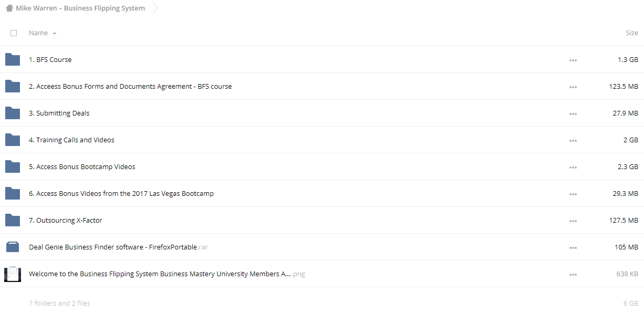Open the 1. BFS Course folder icon
The height and width of the screenshot is (313, 644).
(x=13, y=59)
